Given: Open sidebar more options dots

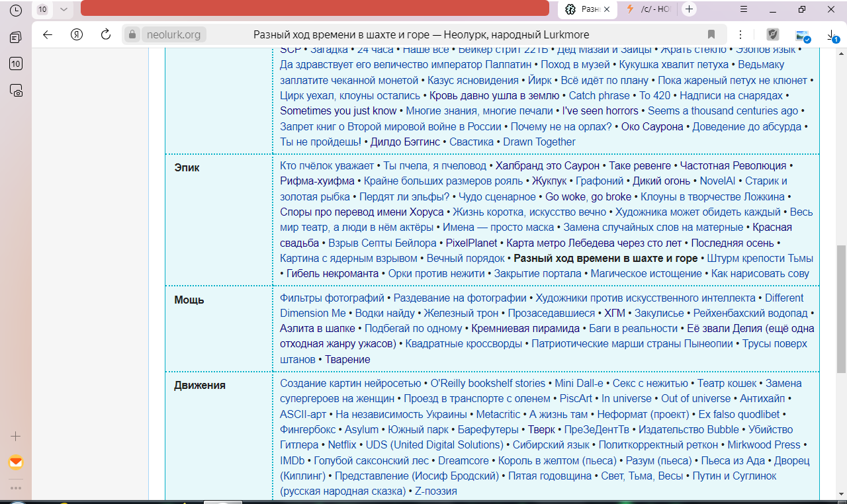Looking at the screenshot, I should tap(16, 488).
